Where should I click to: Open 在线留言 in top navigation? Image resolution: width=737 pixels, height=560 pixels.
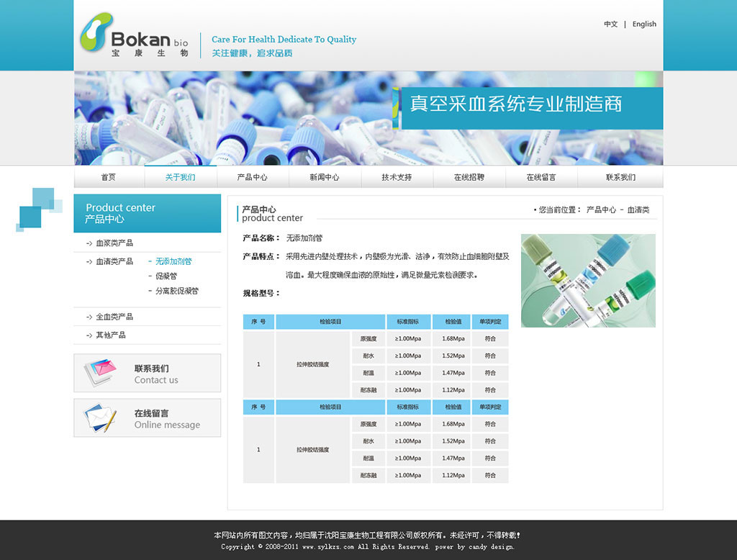coord(541,177)
